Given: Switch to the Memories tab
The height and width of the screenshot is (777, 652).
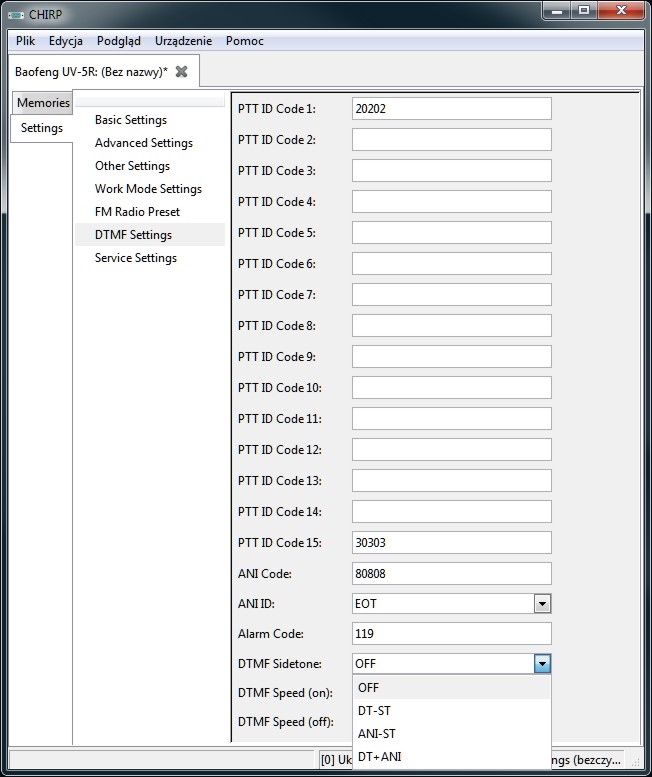Looking at the screenshot, I should [x=43, y=103].
